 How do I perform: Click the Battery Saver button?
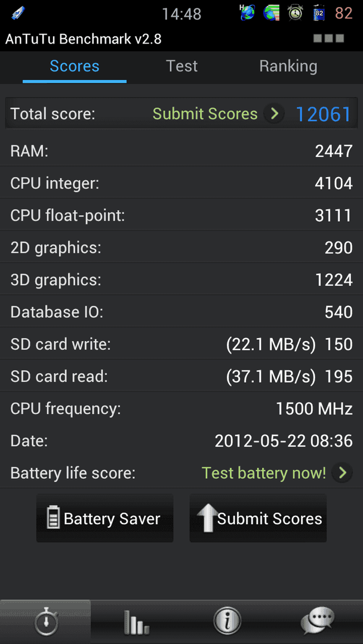(x=105, y=518)
